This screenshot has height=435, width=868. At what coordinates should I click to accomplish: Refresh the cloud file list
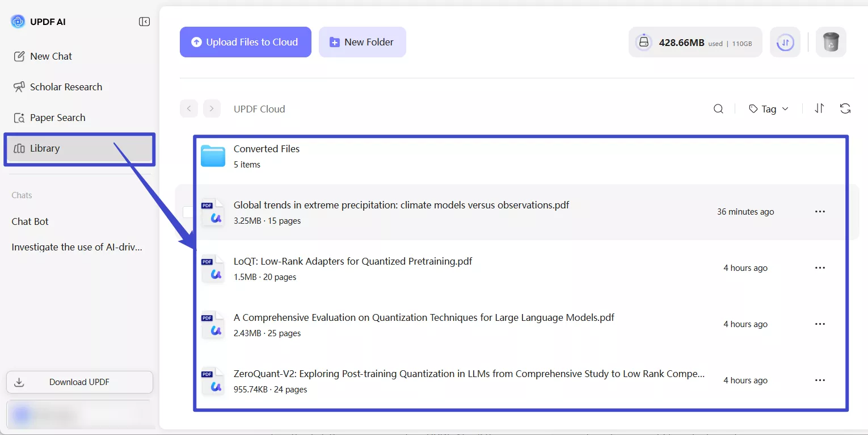click(845, 108)
